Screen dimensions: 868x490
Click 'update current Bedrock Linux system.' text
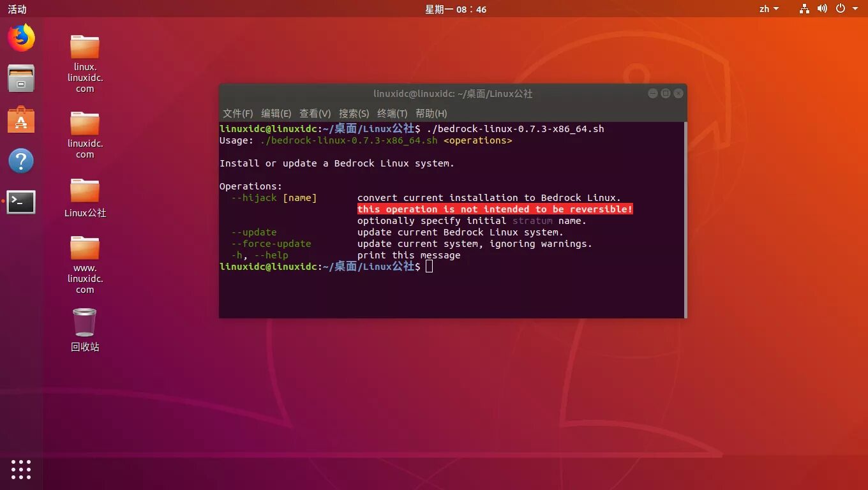pyautogui.click(x=460, y=232)
